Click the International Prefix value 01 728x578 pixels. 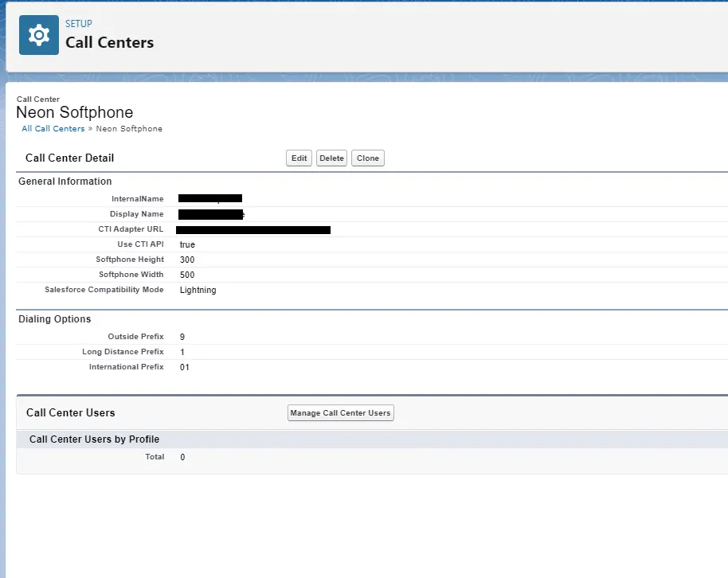click(x=185, y=367)
